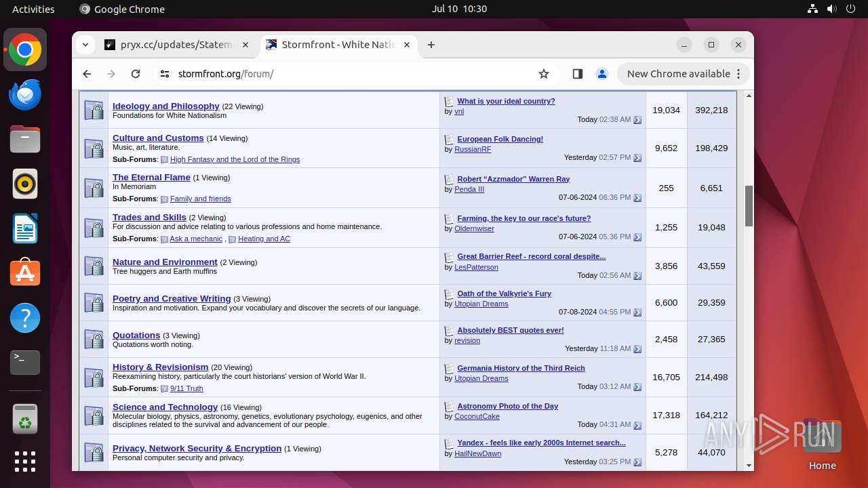Click the page vertical scrollbar thumb

[749, 206]
